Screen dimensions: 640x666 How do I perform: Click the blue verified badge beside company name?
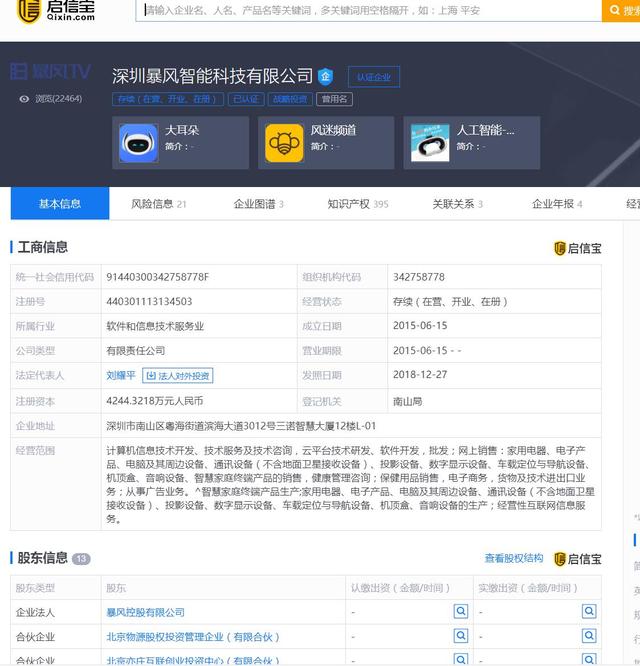point(325,76)
